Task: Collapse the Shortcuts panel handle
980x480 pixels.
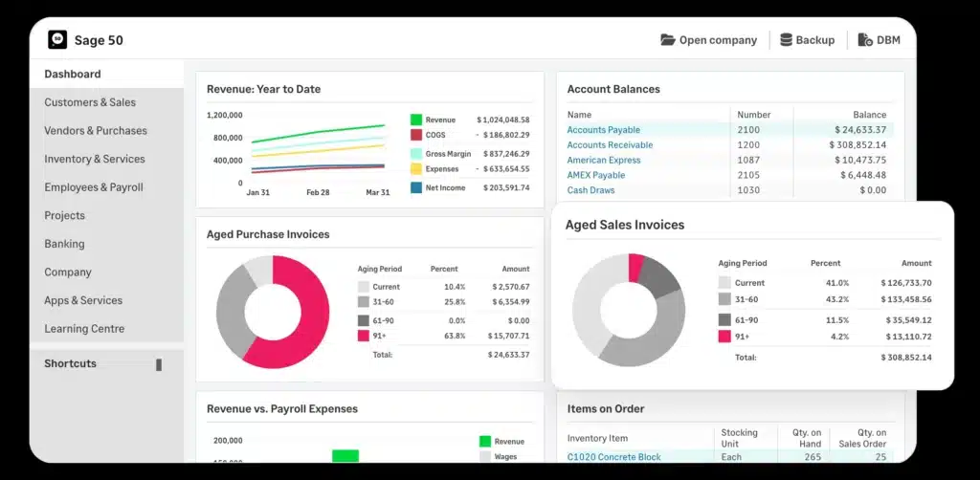Action: (159, 364)
